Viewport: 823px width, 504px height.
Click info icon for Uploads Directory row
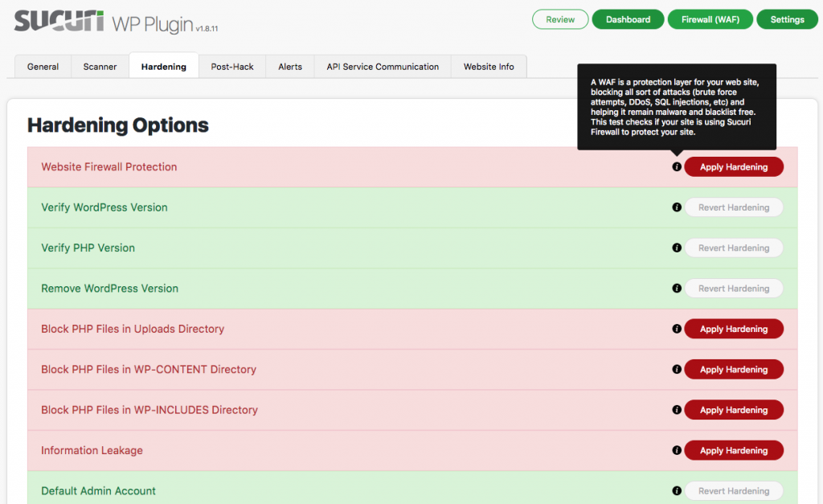coord(677,329)
